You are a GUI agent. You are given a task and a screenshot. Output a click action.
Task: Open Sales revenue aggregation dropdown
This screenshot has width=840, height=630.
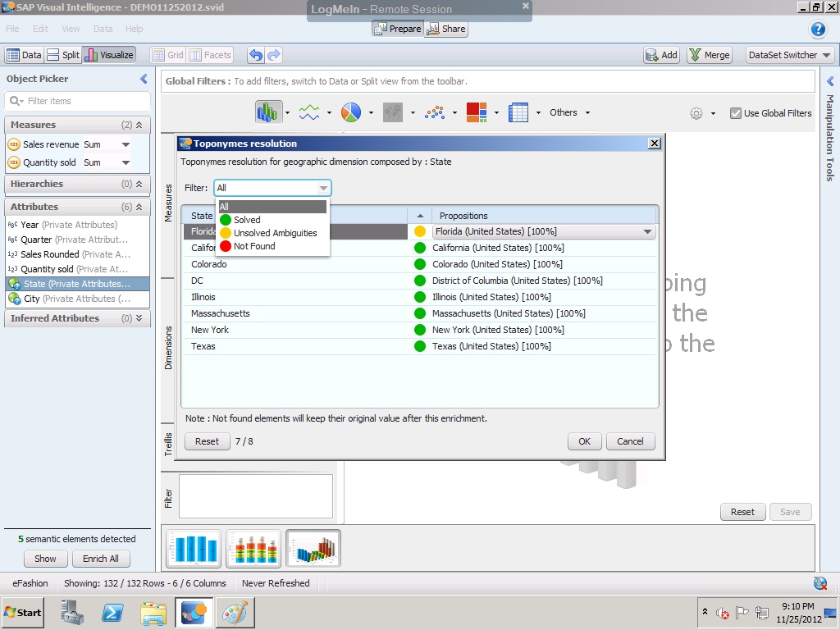[126, 144]
